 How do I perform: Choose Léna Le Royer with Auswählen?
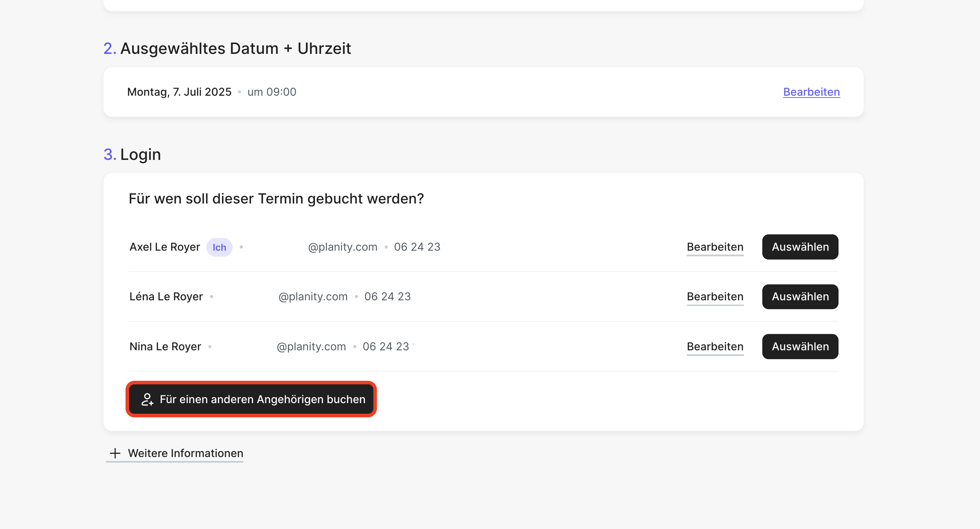pyautogui.click(x=800, y=297)
